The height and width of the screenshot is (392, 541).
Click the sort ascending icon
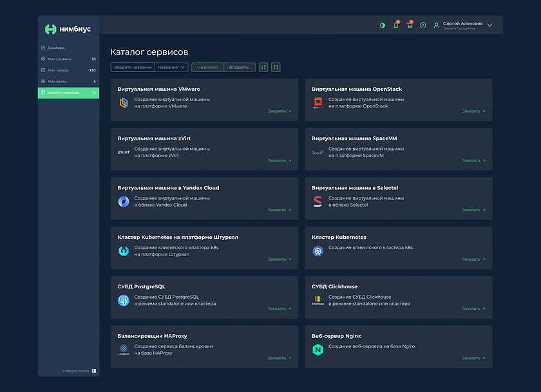pyautogui.click(x=263, y=67)
